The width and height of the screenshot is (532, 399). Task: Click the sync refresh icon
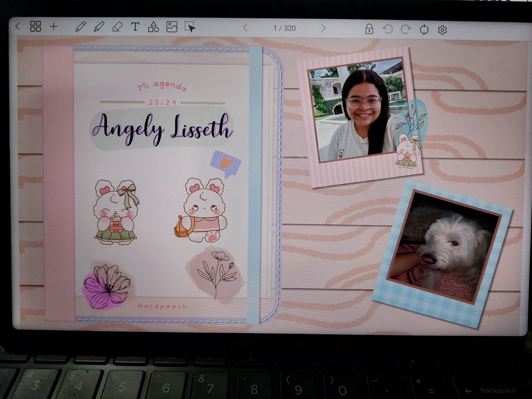(424, 30)
